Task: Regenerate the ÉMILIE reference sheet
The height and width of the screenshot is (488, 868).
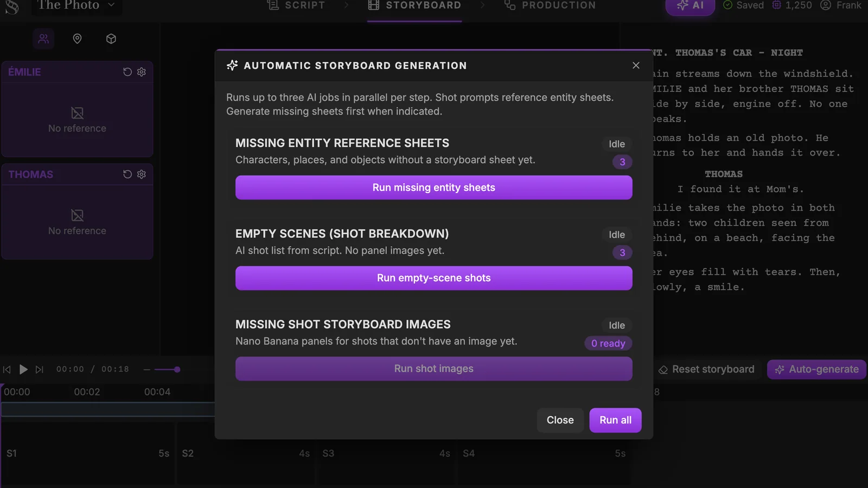Action: [127, 72]
